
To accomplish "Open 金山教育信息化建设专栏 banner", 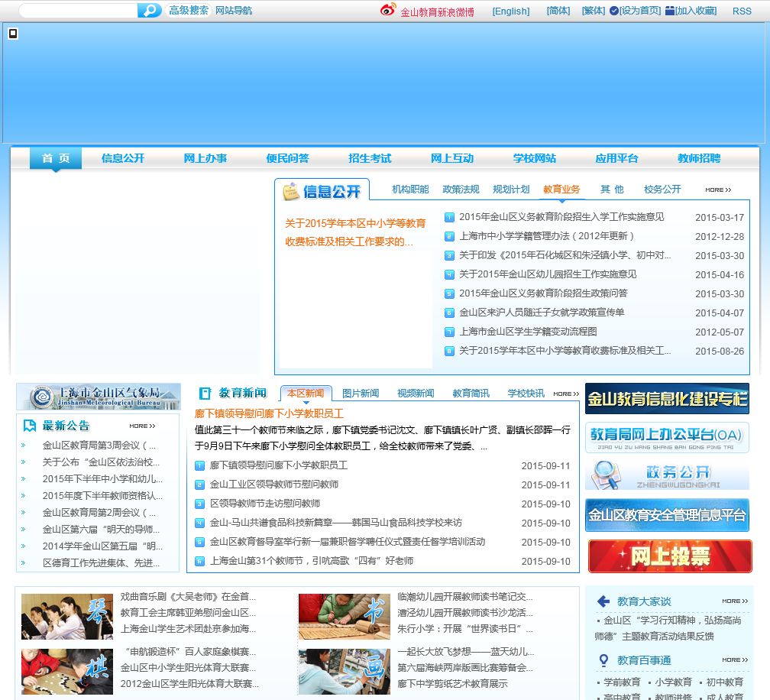I will click(667, 398).
